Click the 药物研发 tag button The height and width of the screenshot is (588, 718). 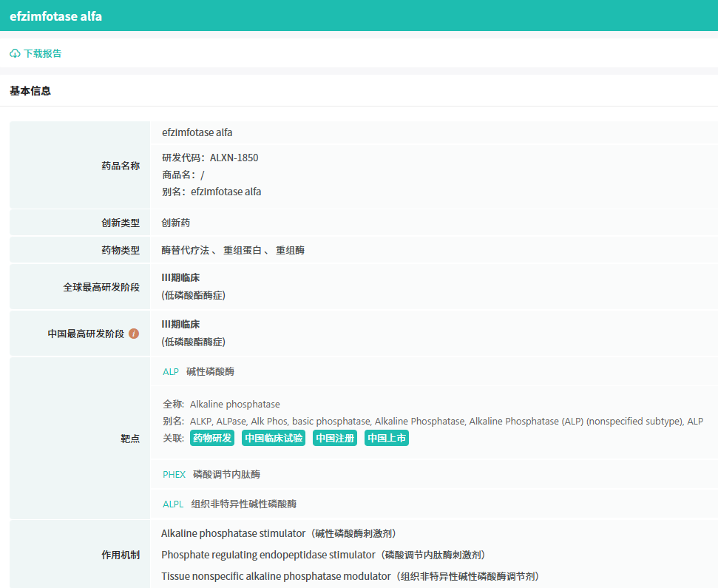pyautogui.click(x=212, y=438)
